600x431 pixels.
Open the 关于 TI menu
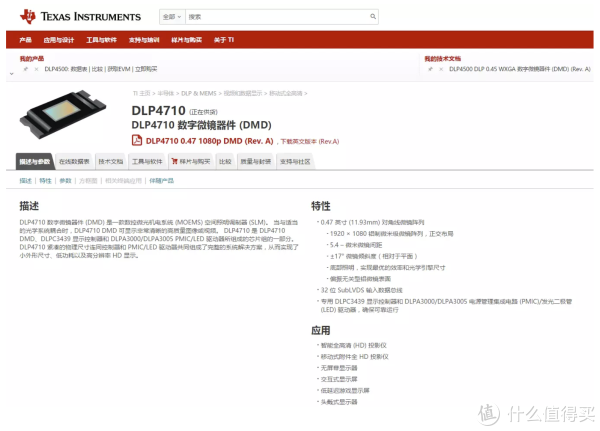click(x=224, y=40)
